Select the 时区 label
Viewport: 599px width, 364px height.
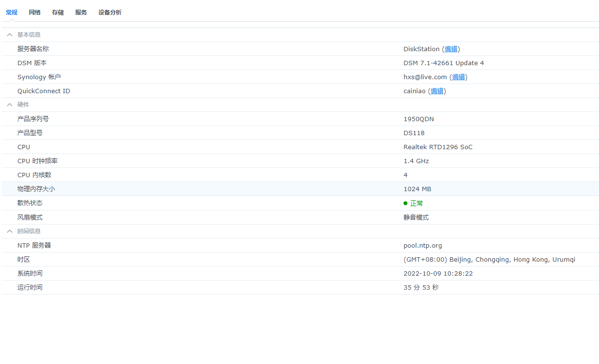24,259
